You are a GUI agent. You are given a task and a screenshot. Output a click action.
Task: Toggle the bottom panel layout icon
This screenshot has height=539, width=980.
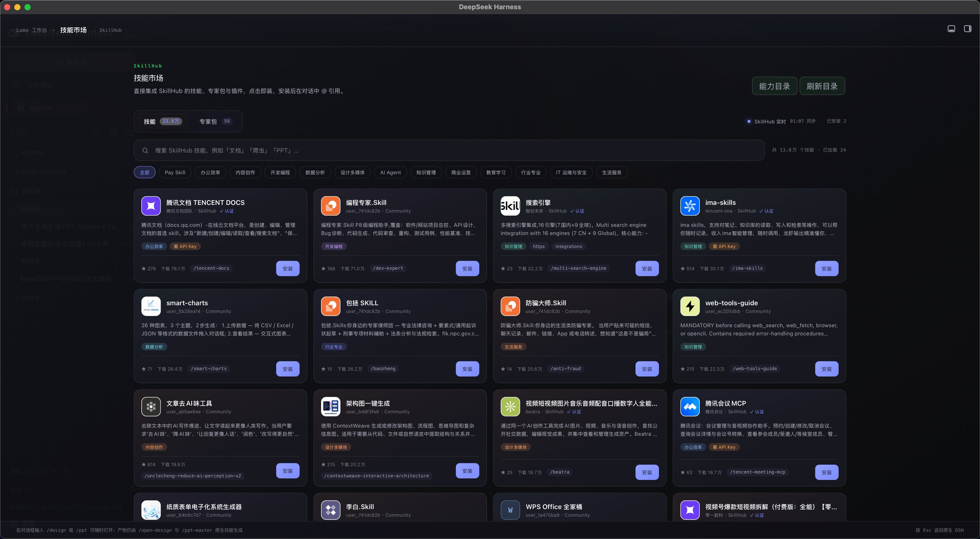point(951,29)
